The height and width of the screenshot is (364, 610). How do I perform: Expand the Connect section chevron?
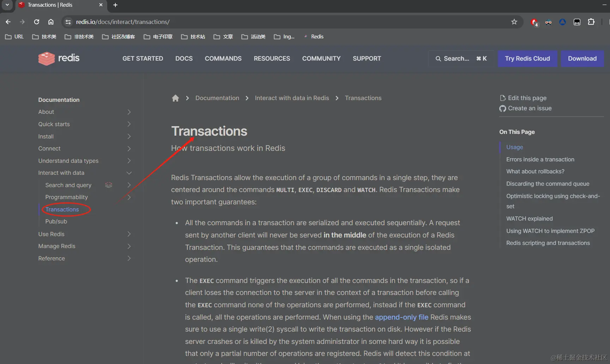129,148
